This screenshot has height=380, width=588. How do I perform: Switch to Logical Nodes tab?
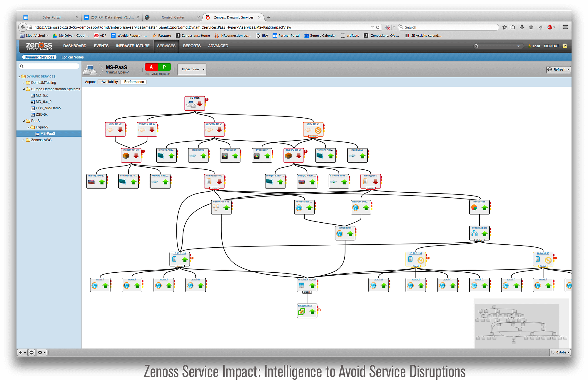[73, 57]
